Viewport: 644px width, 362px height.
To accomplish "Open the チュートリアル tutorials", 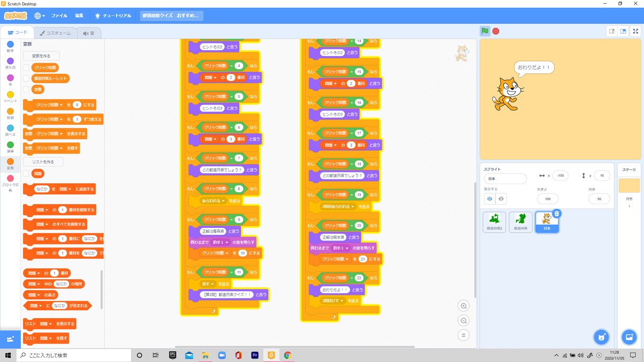I will [112, 16].
